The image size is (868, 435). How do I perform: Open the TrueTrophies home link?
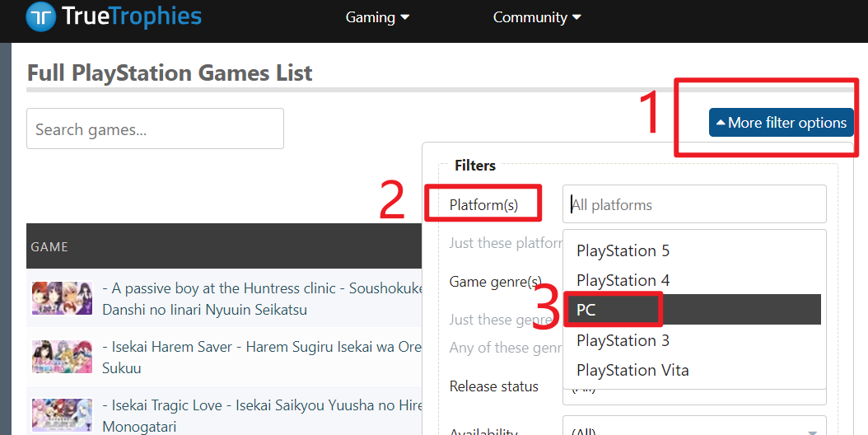(x=114, y=16)
